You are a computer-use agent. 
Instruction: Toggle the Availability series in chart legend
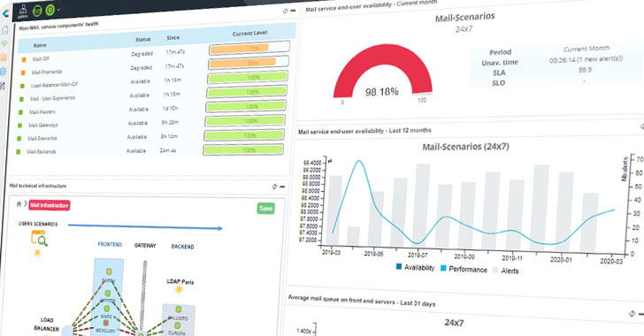(415, 267)
